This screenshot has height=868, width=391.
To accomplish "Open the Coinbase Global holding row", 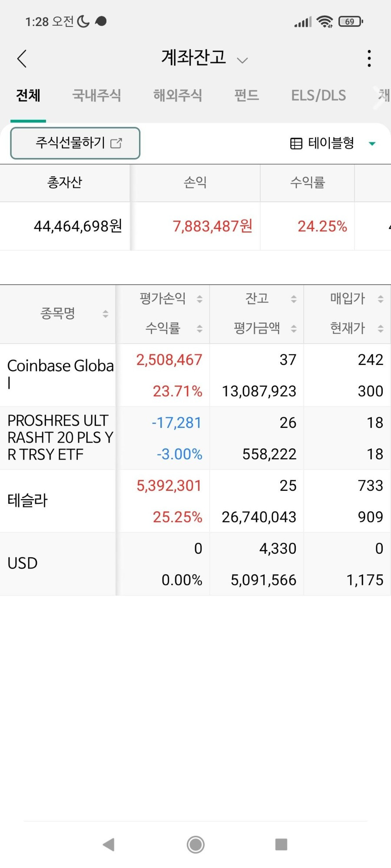I will click(x=195, y=375).
